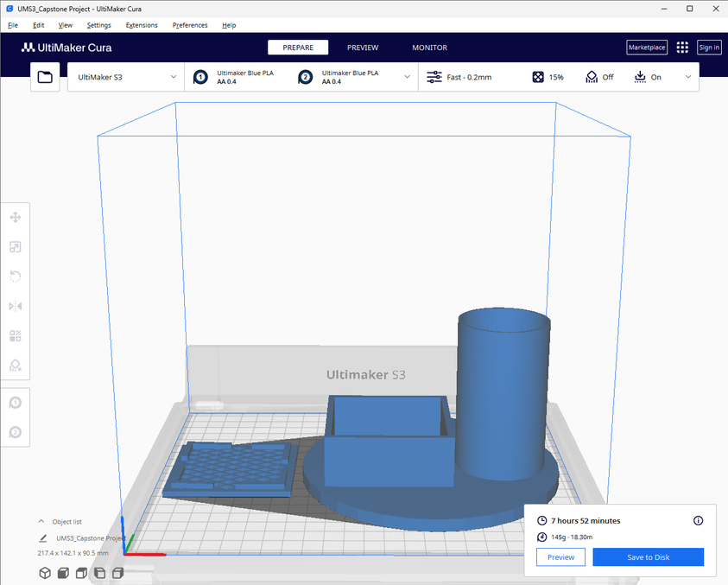This screenshot has height=585, width=728.
Task: Click the '7 hours 52 minutes' estimate
Action: (586, 521)
